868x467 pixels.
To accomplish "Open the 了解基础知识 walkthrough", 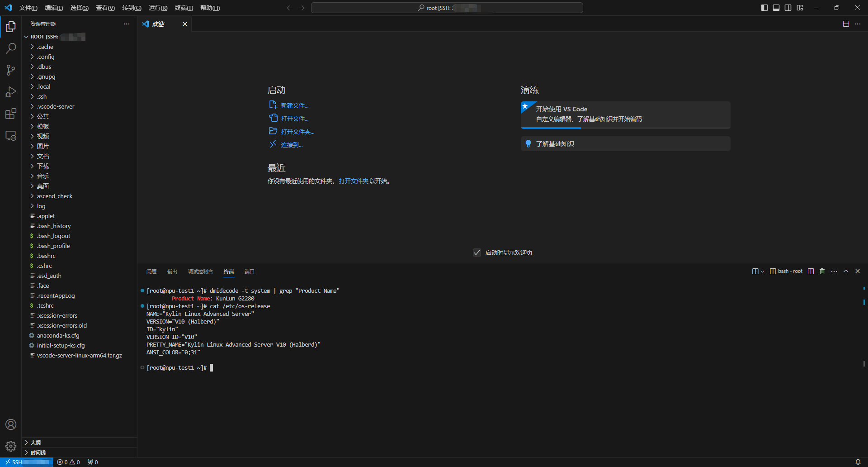I will 626,144.
